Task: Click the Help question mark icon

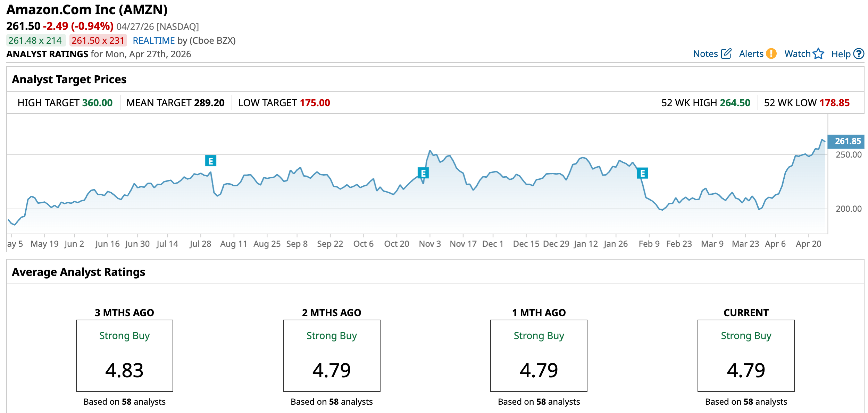Action: click(859, 54)
